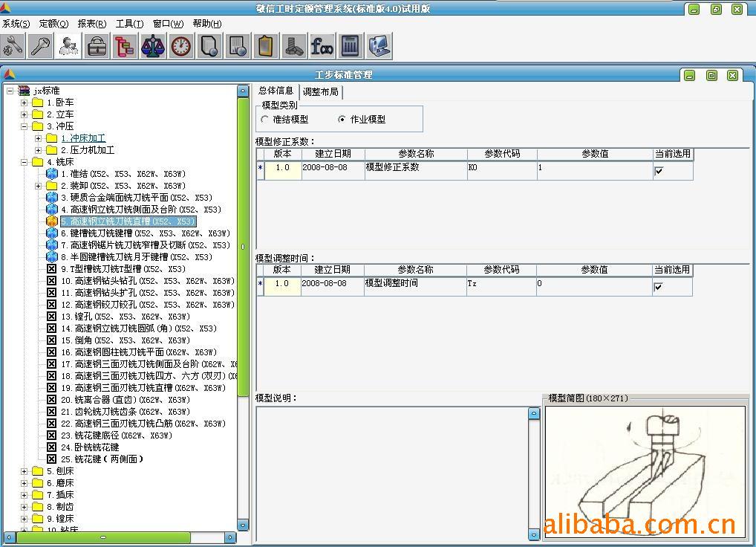Image resolution: width=756 pixels, height=547 pixels.
Task: Open the 1. 冲床加工 link in tree
Action: [83, 138]
